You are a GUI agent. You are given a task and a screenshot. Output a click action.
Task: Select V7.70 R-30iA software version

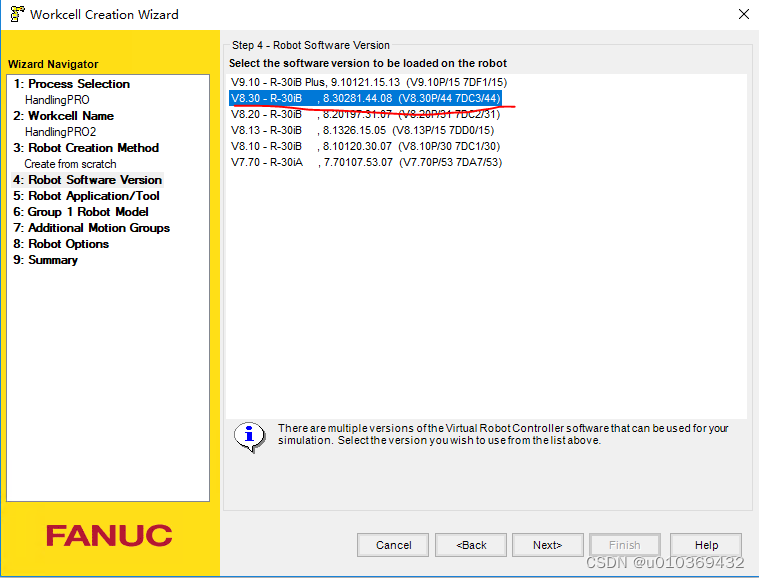tap(366, 162)
